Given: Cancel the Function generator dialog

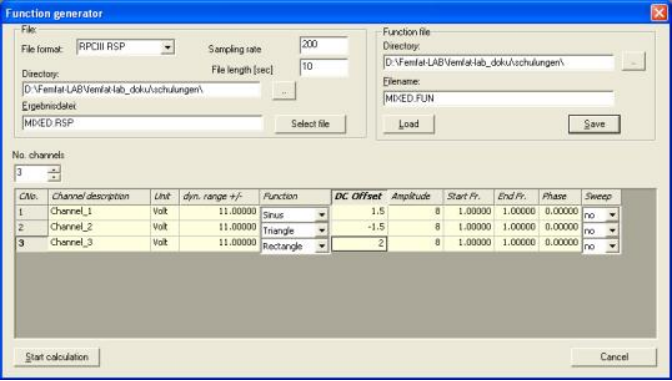Looking at the screenshot, I should pos(614,357).
